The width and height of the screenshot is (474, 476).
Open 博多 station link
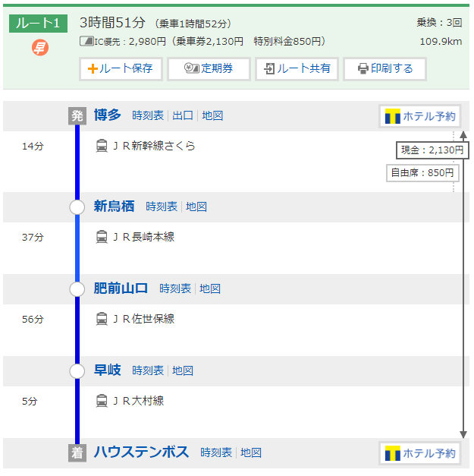click(108, 115)
